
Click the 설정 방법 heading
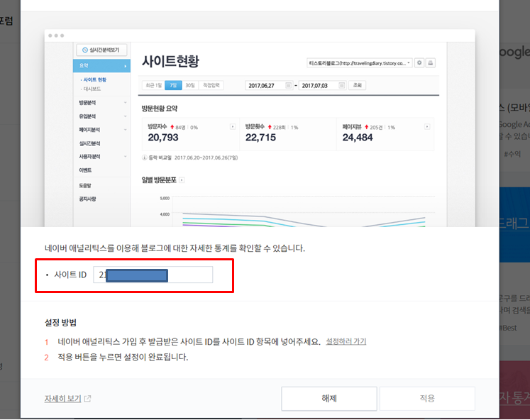(60, 322)
